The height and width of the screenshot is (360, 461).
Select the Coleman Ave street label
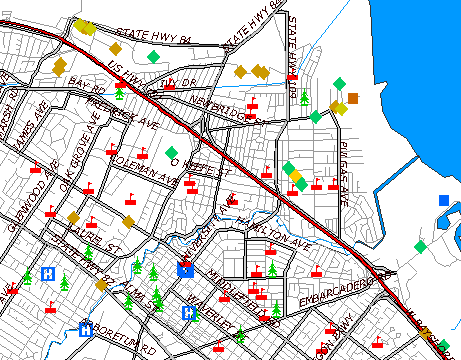pos(144,171)
